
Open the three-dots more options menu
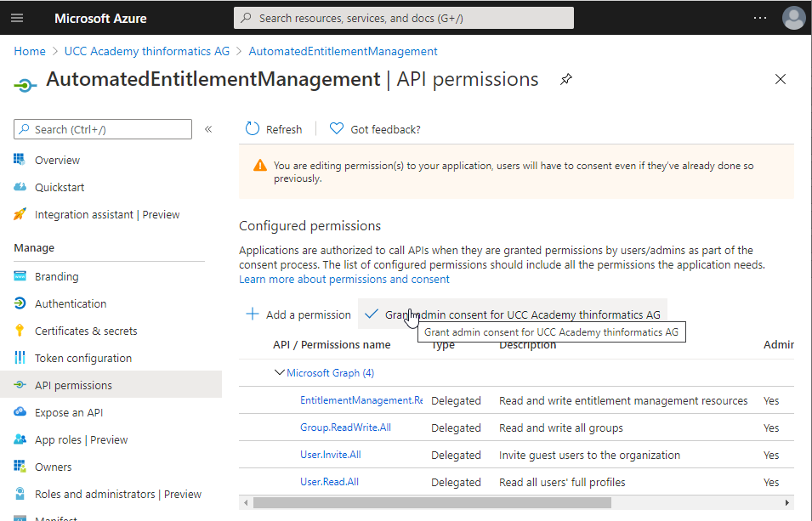coord(759,18)
